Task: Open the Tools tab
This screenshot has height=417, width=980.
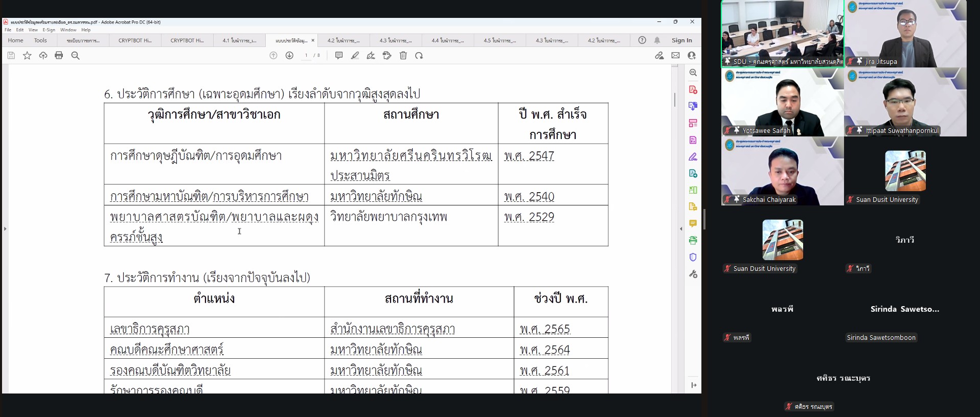Action: pos(40,40)
